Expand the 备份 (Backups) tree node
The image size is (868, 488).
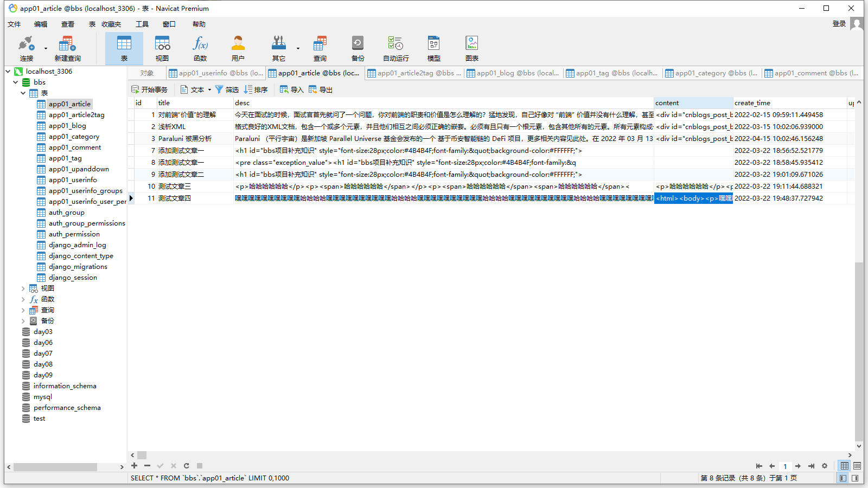click(x=23, y=320)
